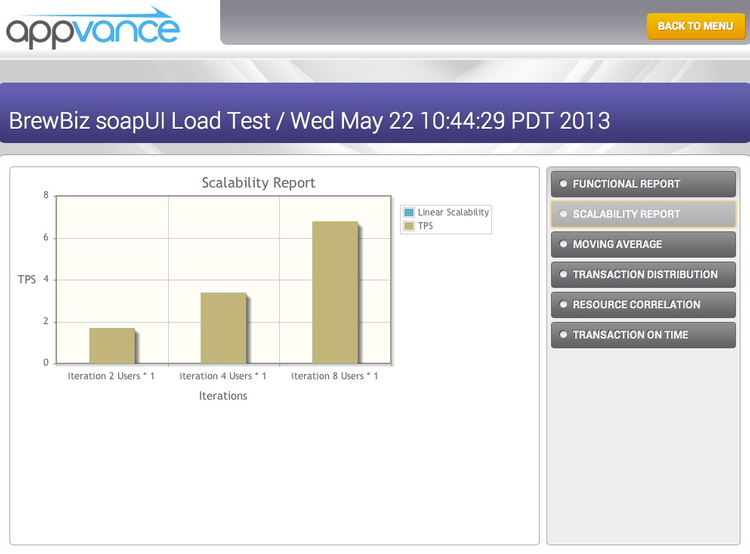The width and height of the screenshot is (750, 554).
Task: Click the TPS tan legend swatch
Action: [409, 226]
